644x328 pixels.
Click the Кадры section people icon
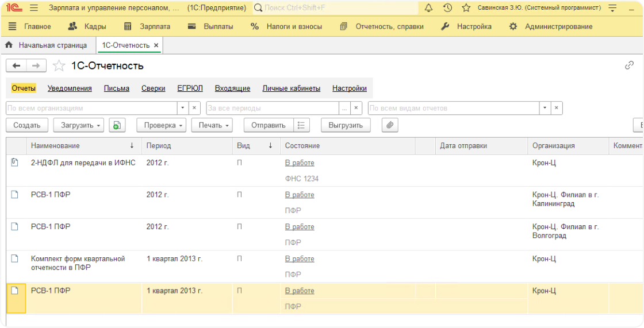(72, 26)
